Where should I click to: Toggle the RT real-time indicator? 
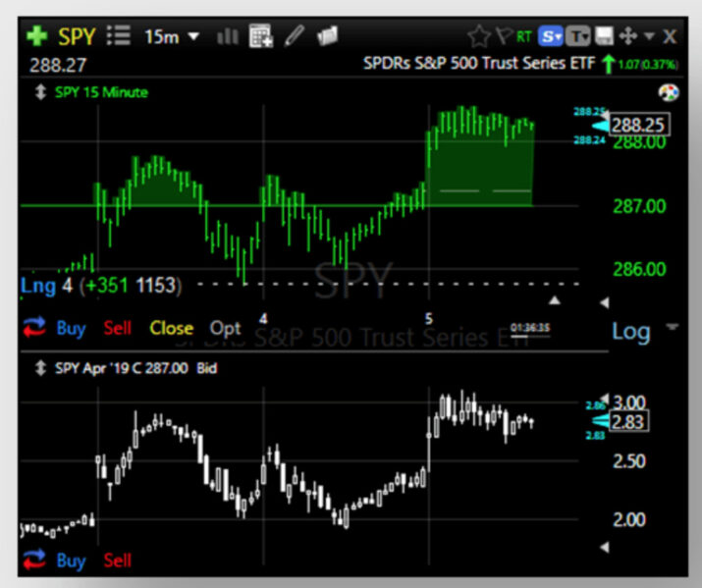(523, 36)
